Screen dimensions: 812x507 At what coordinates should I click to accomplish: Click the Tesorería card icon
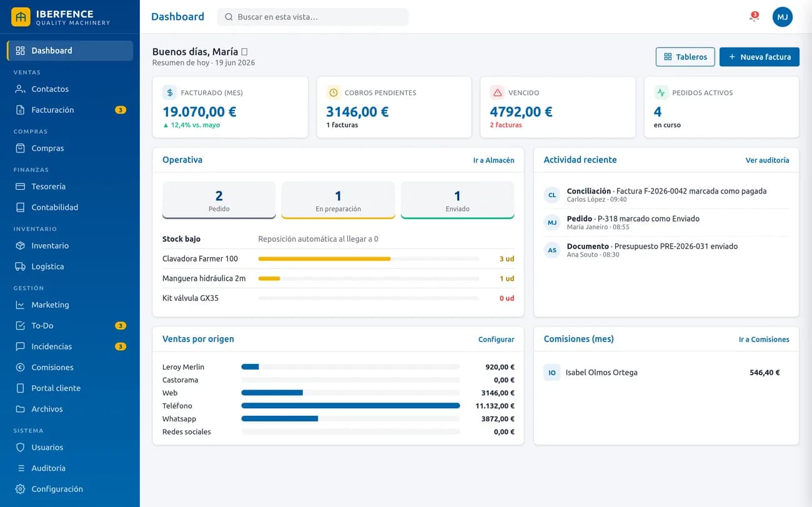[x=20, y=187]
